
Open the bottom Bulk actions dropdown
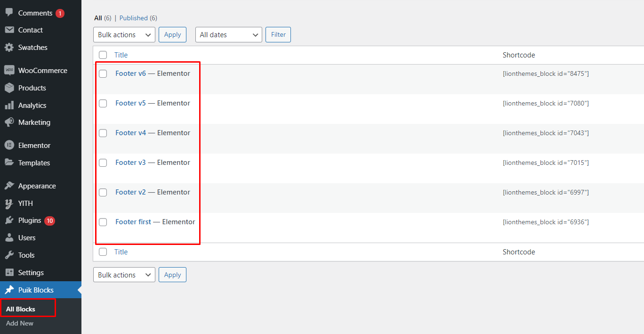tap(124, 275)
